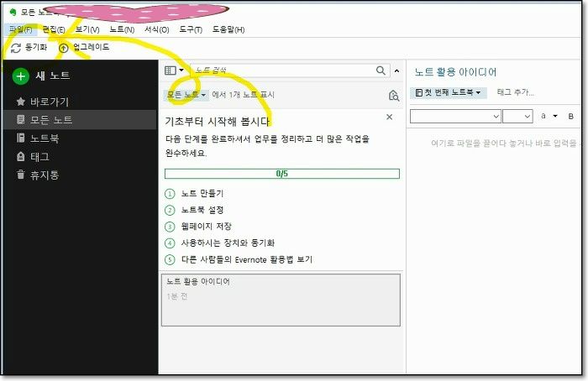Open the font family combo box
This screenshot has height=381, width=588.
pos(455,117)
